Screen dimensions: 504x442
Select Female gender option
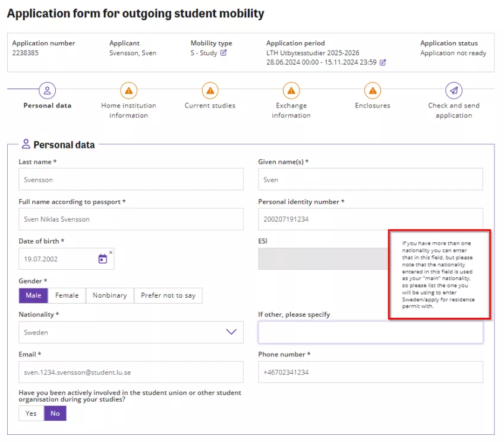[x=67, y=295]
